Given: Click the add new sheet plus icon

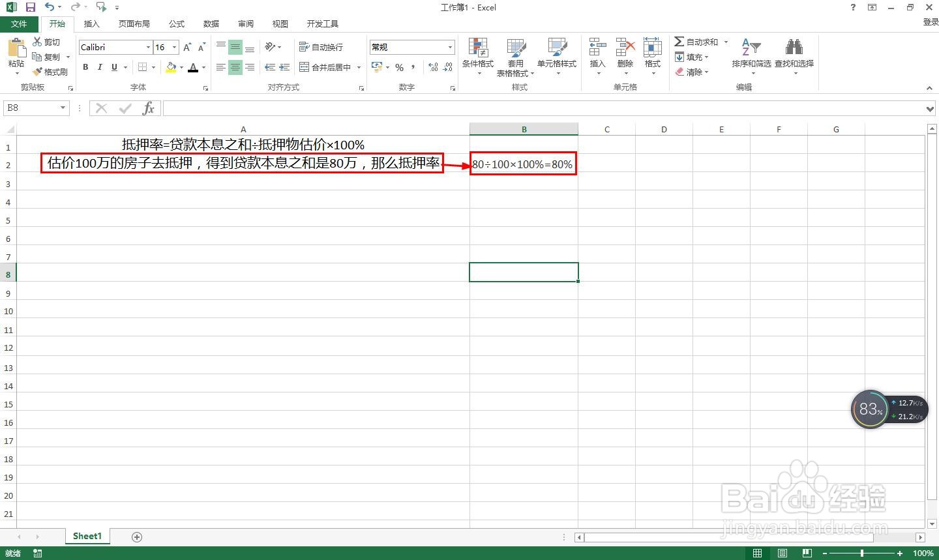Looking at the screenshot, I should (x=137, y=537).
